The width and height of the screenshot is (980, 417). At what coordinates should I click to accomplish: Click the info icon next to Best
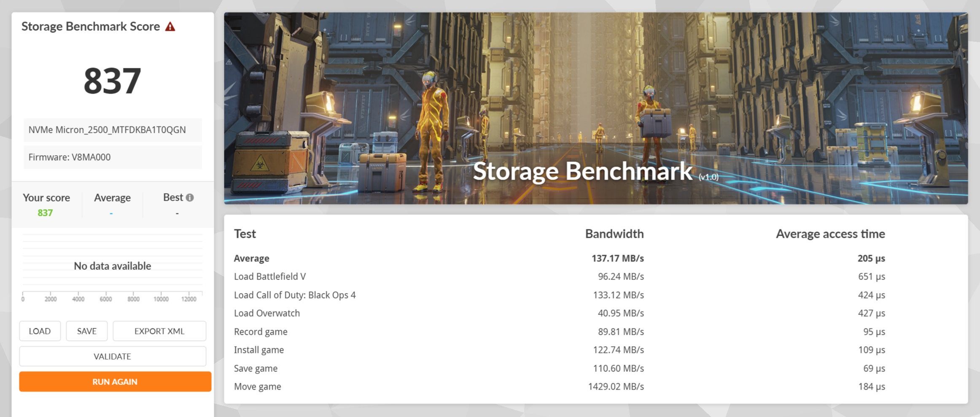(x=190, y=197)
